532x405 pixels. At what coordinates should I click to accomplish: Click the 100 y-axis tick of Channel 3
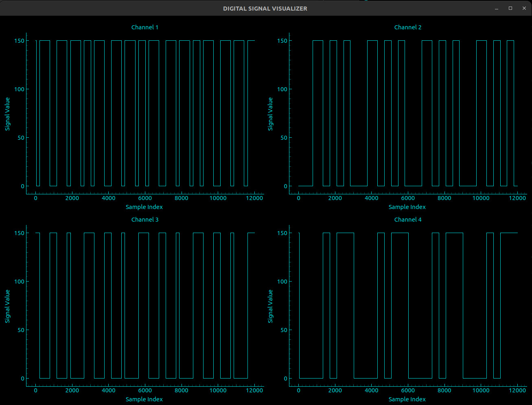click(x=19, y=282)
